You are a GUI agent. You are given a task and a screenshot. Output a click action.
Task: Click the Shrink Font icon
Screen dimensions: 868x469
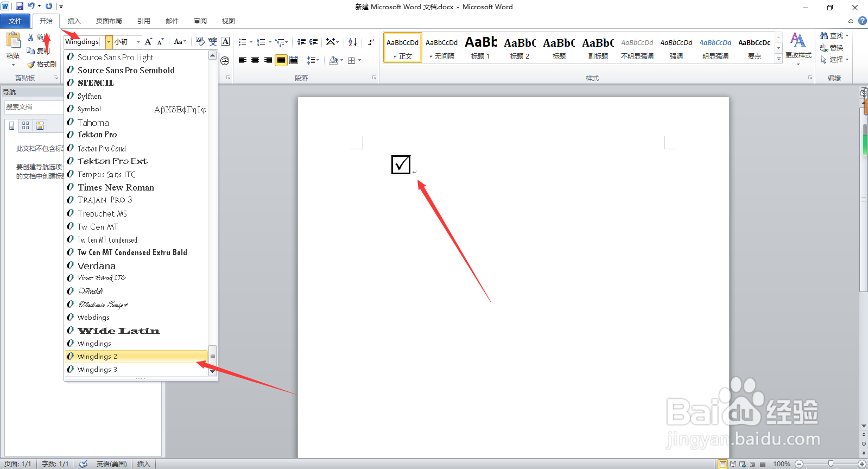pos(161,42)
